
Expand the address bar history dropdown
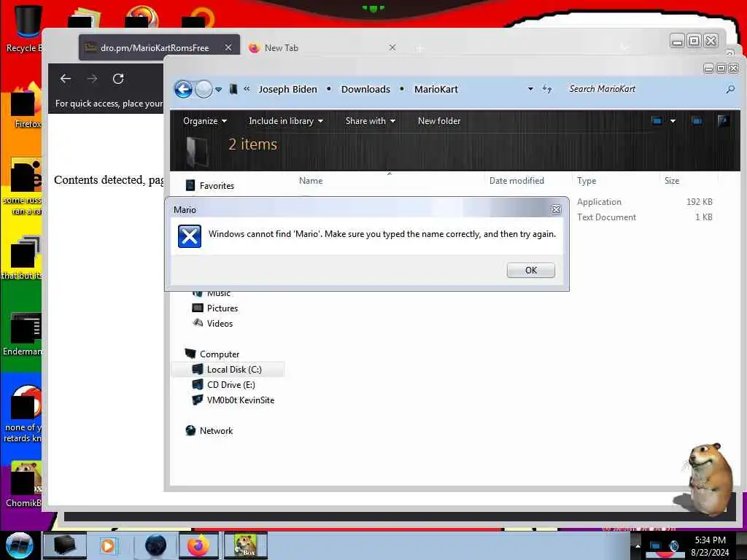[530, 89]
